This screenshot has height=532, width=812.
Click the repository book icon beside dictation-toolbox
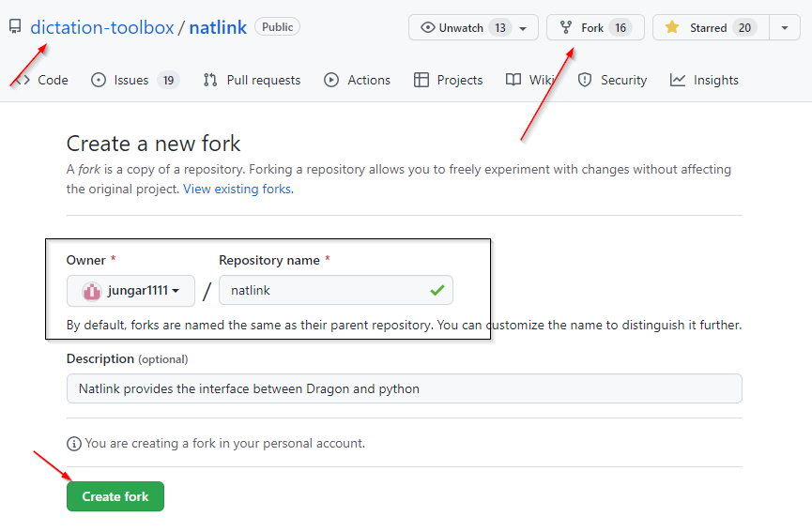pos(14,27)
